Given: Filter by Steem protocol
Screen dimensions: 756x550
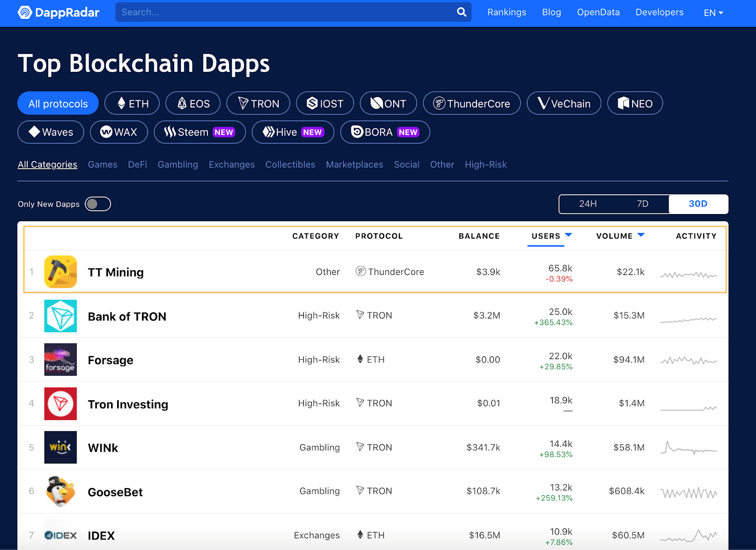Looking at the screenshot, I should tap(200, 132).
